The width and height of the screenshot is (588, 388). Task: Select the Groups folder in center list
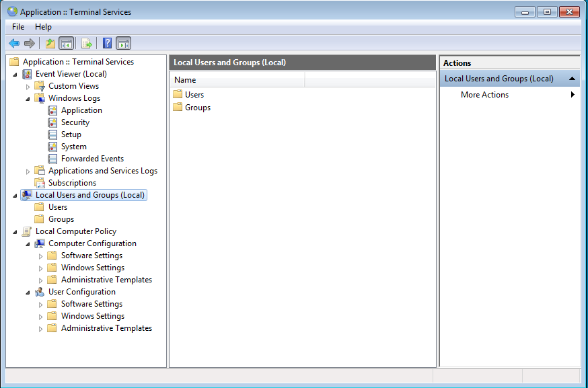[x=197, y=108]
